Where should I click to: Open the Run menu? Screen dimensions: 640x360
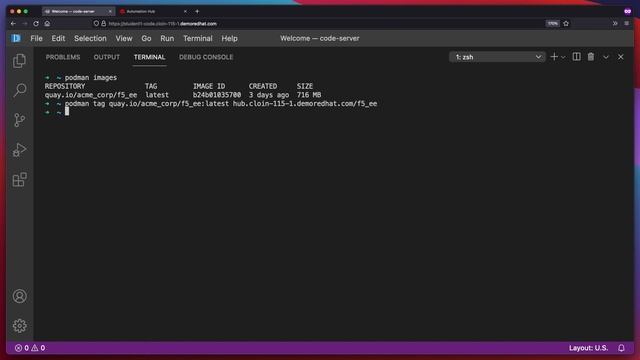tap(167, 38)
